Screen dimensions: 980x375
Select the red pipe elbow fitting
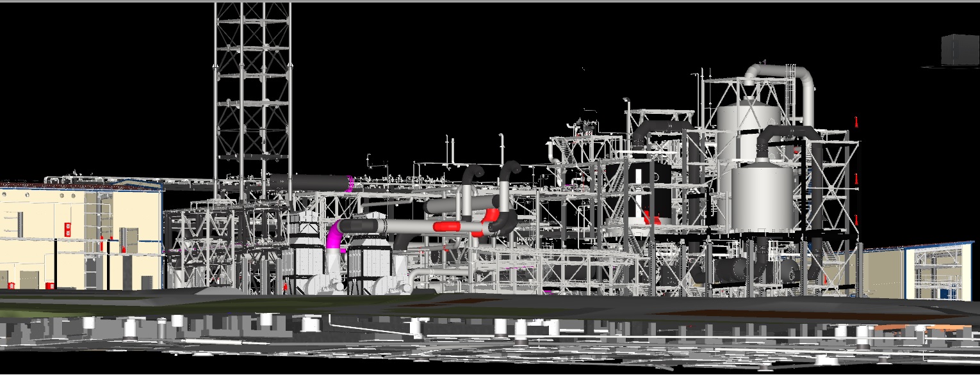492,215
